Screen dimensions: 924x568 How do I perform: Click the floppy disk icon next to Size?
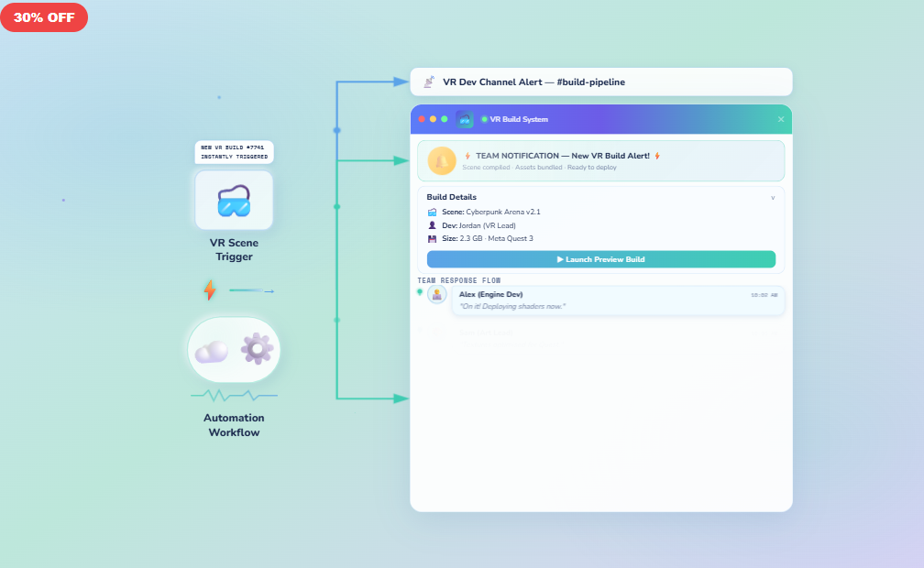pos(432,237)
